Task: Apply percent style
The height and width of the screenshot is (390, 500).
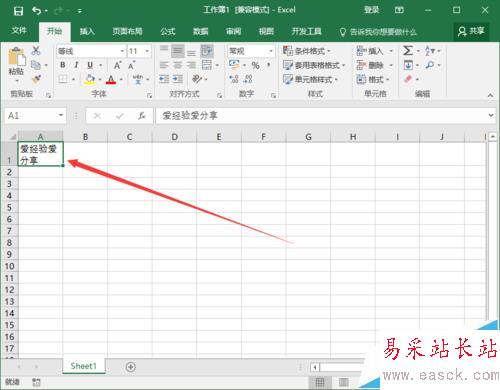Action: click(x=255, y=65)
